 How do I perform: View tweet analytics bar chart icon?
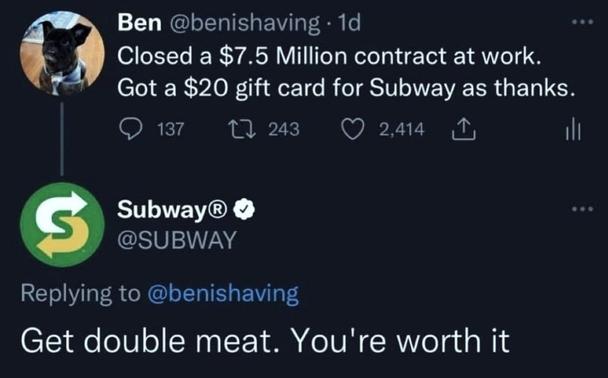[x=573, y=129]
